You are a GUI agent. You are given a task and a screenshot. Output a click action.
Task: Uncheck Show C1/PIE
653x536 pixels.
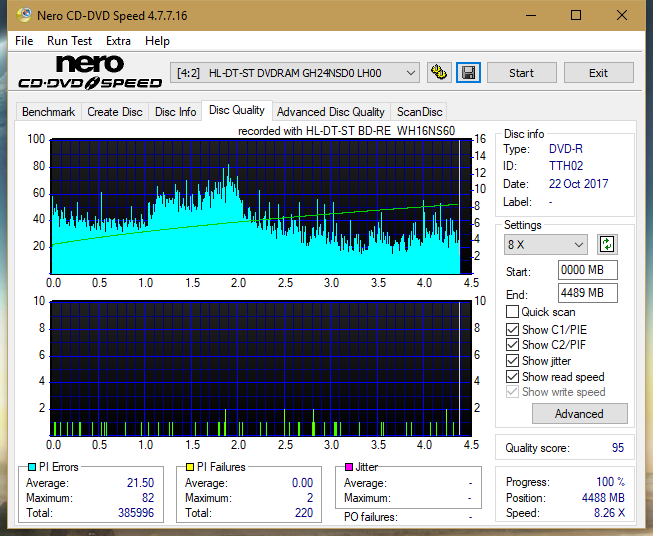click(x=512, y=329)
